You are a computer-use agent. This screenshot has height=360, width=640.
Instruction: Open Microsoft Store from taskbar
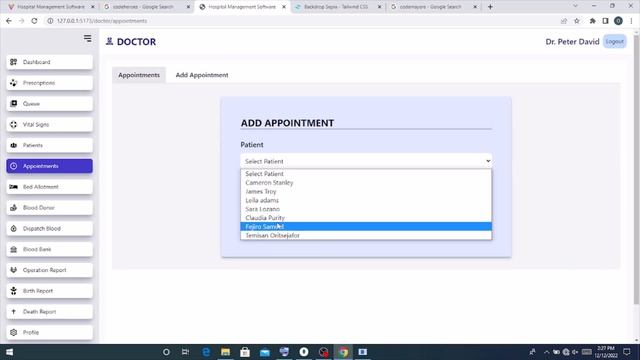pyautogui.click(x=245, y=352)
